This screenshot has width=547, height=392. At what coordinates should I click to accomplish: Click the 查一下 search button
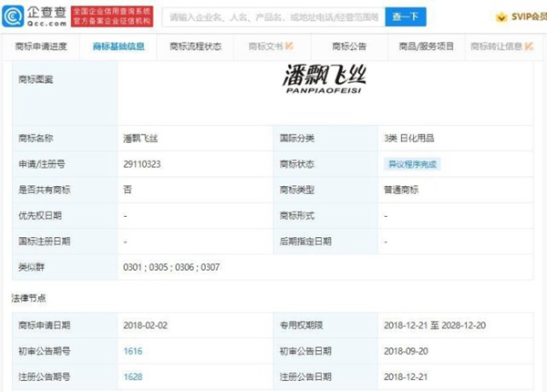[x=406, y=16]
